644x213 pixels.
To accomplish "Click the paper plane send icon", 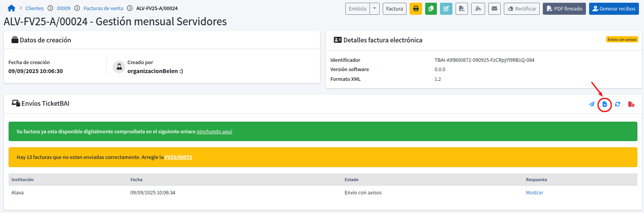I will [x=592, y=104].
